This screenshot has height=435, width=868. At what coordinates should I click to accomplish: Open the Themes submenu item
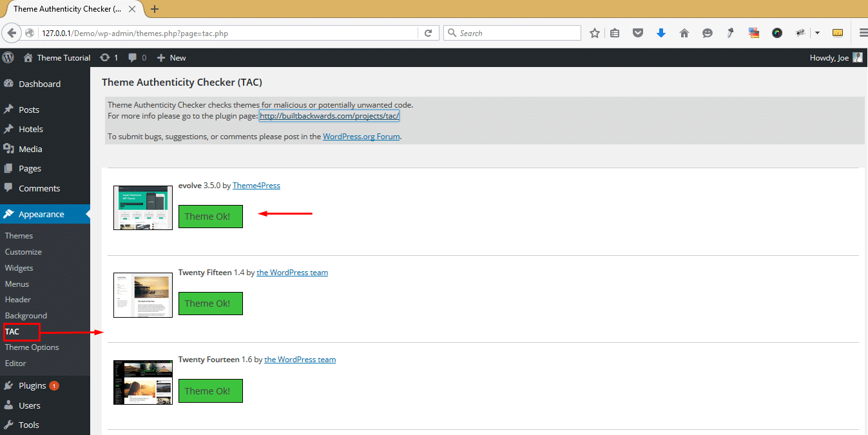point(19,236)
